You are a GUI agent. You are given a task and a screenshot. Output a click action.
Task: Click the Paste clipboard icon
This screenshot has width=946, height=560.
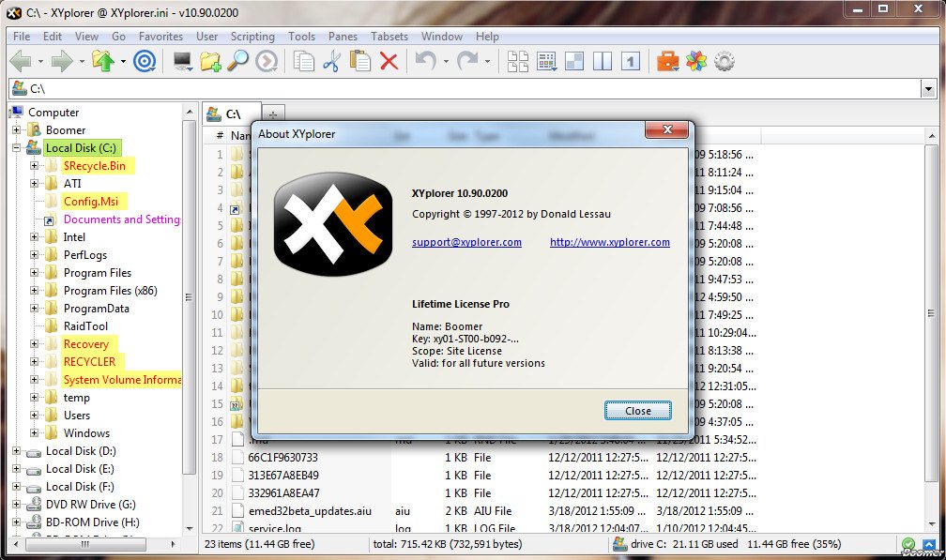click(360, 61)
